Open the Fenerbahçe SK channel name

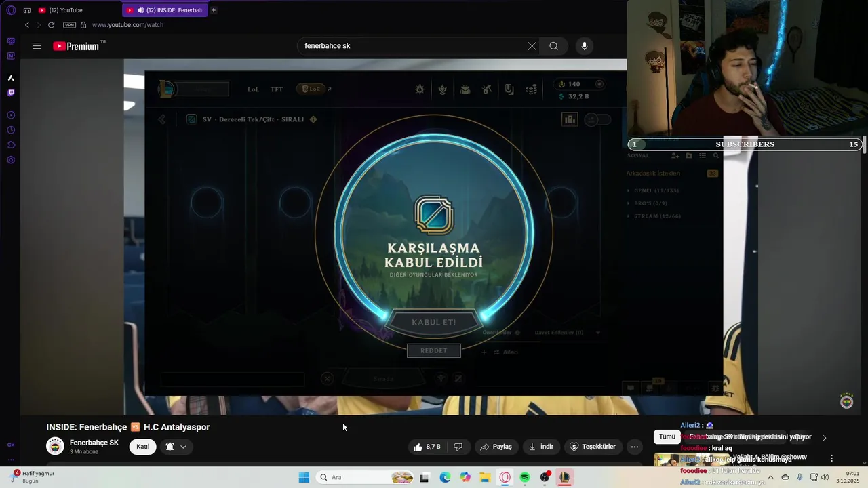(94, 443)
